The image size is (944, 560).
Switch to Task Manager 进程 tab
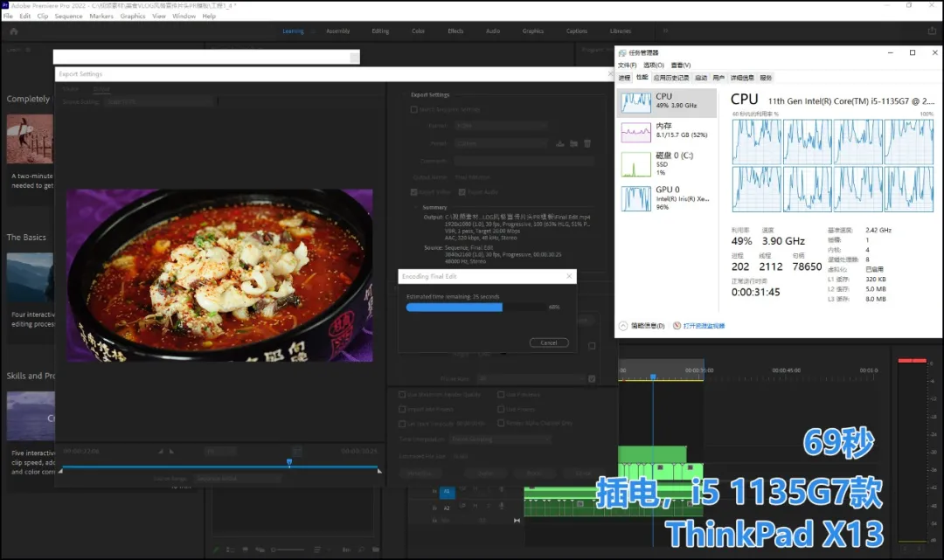(624, 78)
